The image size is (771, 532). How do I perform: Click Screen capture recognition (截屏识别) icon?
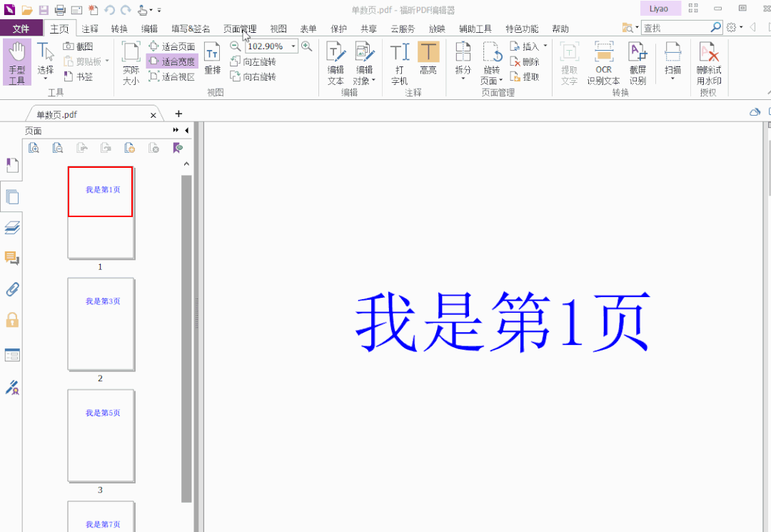click(638, 64)
